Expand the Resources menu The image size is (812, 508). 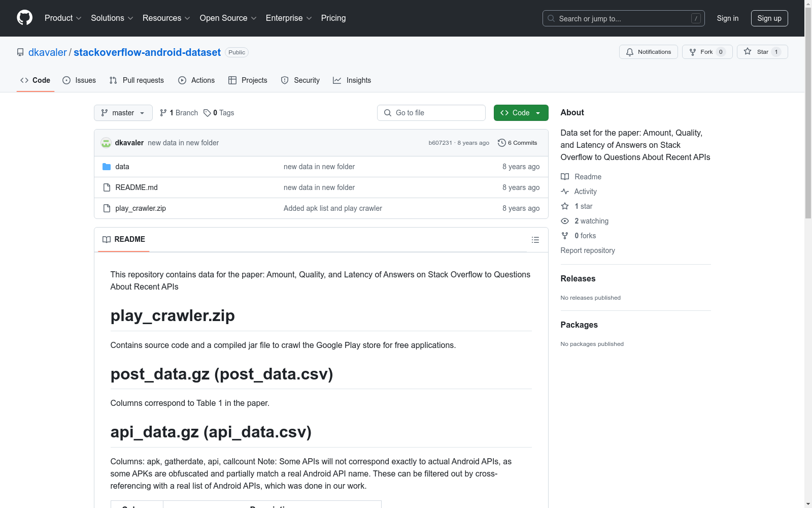coord(166,18)
